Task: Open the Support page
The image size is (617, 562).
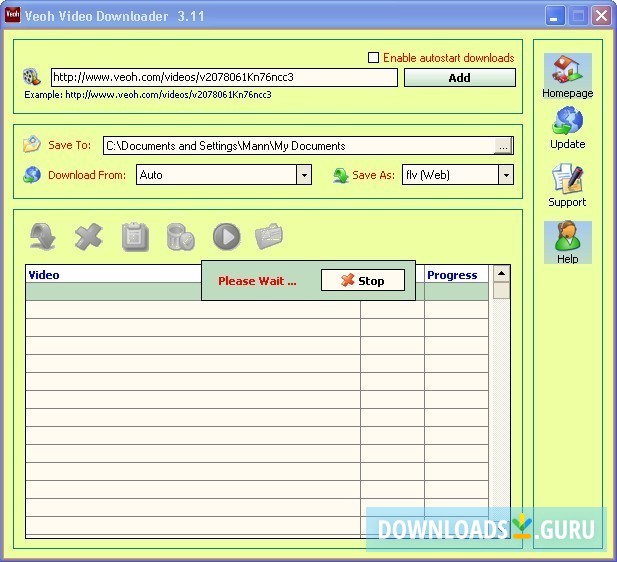Action: (567, 185)
